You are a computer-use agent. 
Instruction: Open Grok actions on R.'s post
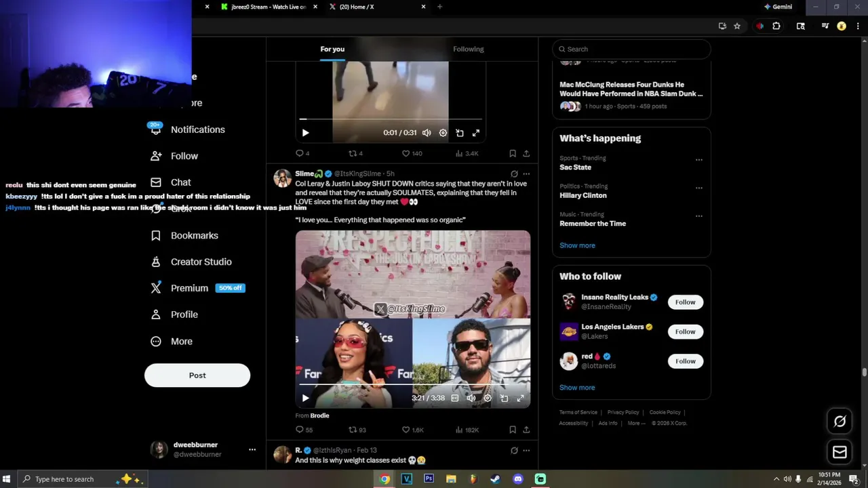(x=514, y=450)
